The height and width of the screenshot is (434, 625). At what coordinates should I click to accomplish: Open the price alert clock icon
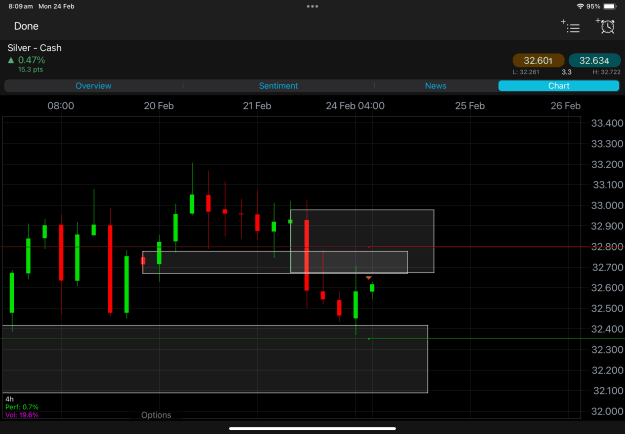click(605, 26)
